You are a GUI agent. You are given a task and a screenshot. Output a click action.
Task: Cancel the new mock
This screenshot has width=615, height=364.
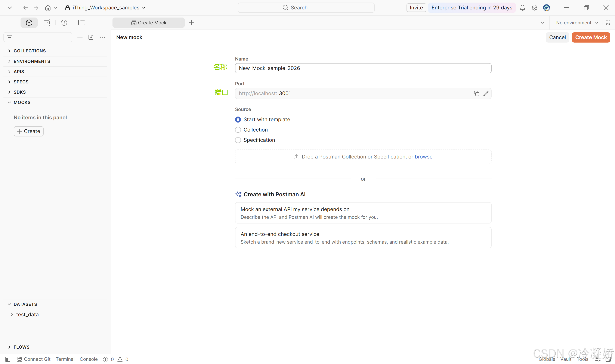click(x=557, y=37)
